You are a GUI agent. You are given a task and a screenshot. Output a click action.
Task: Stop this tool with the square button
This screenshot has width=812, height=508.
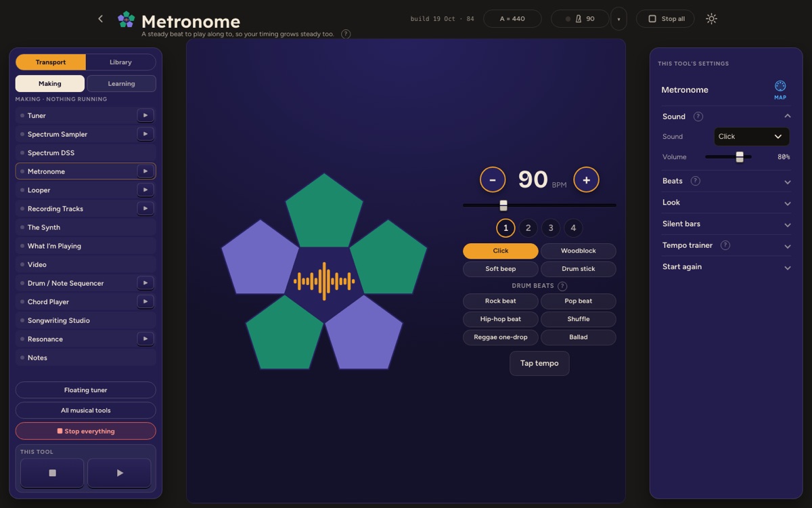(x=52, y=473)
